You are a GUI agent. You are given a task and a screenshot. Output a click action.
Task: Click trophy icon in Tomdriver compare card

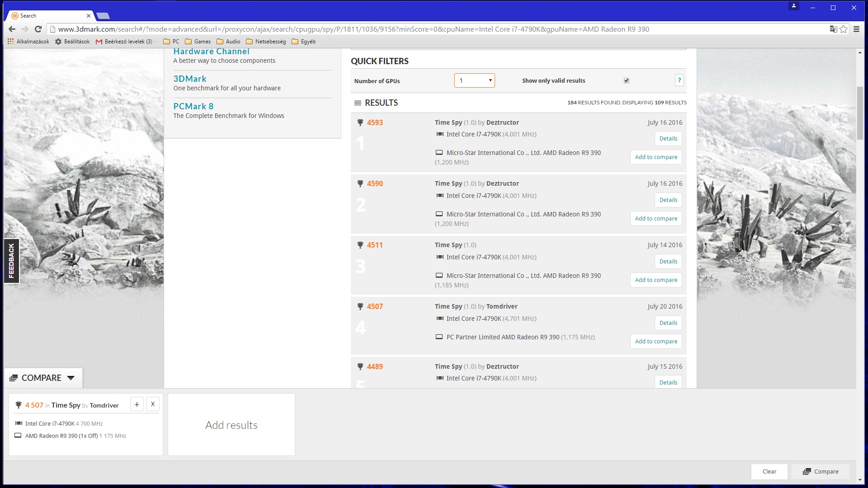click(19, 405)
